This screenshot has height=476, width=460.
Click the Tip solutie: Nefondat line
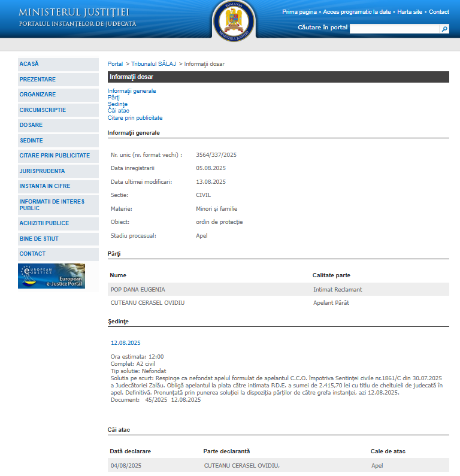[x=138, y=371]
